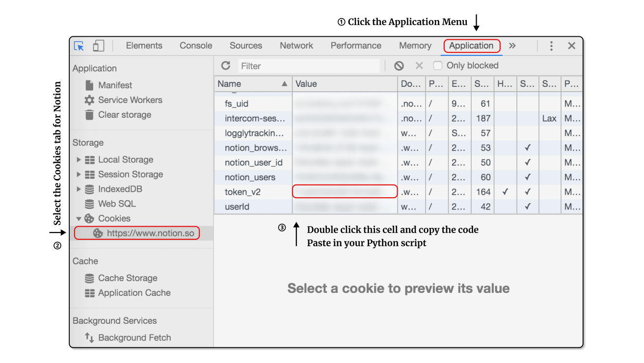Click the token_v2 value cell

point(345,192)
